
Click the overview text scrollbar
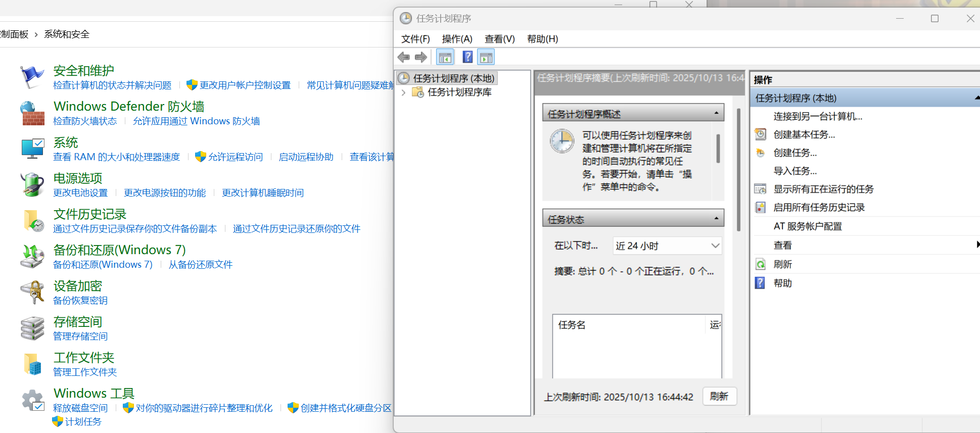click(718, 149)
